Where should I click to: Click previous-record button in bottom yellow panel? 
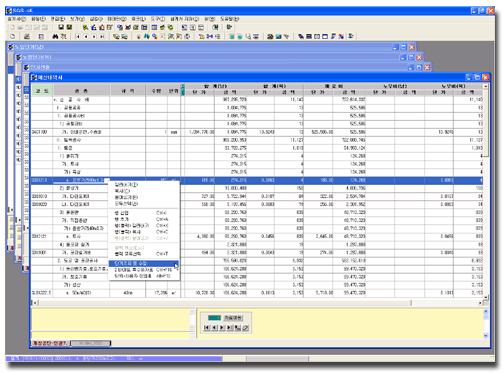tap(214, 328)
